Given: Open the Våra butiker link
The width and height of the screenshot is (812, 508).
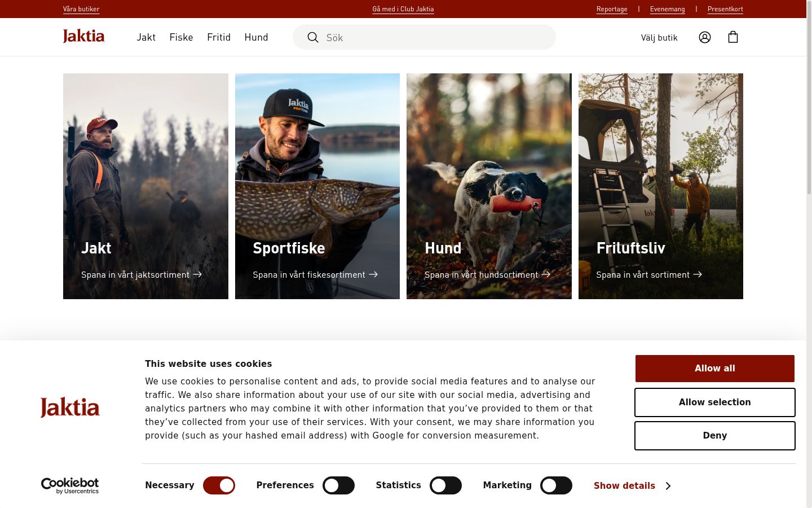Looking at the screenshot, I should pos(81,9).
